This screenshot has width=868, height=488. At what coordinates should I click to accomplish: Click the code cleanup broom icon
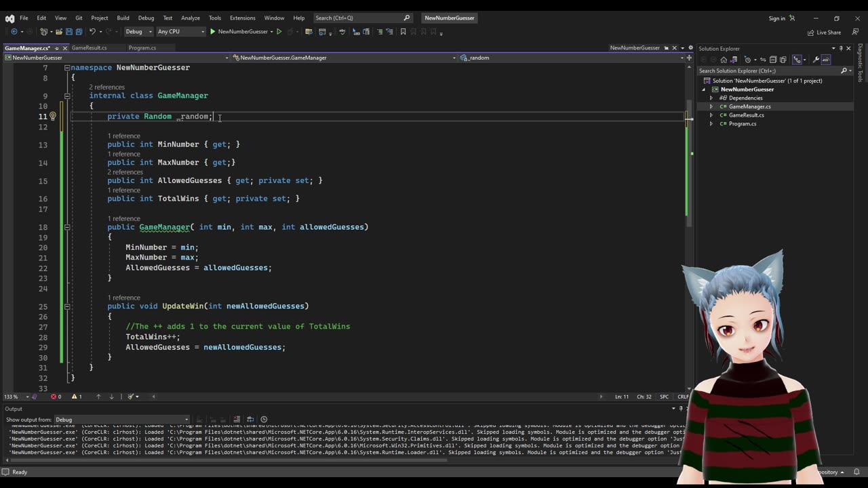tap(130, 396)
